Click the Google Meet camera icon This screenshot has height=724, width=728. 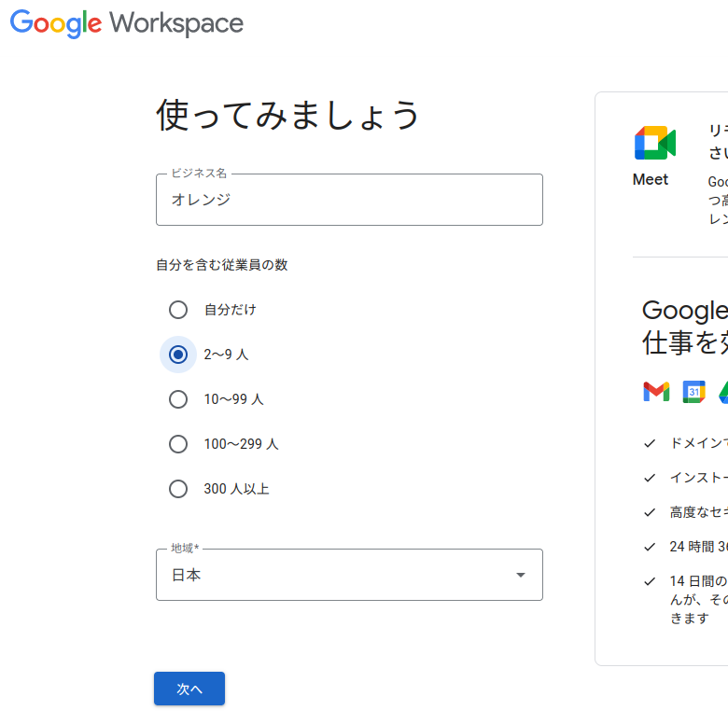(x=654, y=144)
